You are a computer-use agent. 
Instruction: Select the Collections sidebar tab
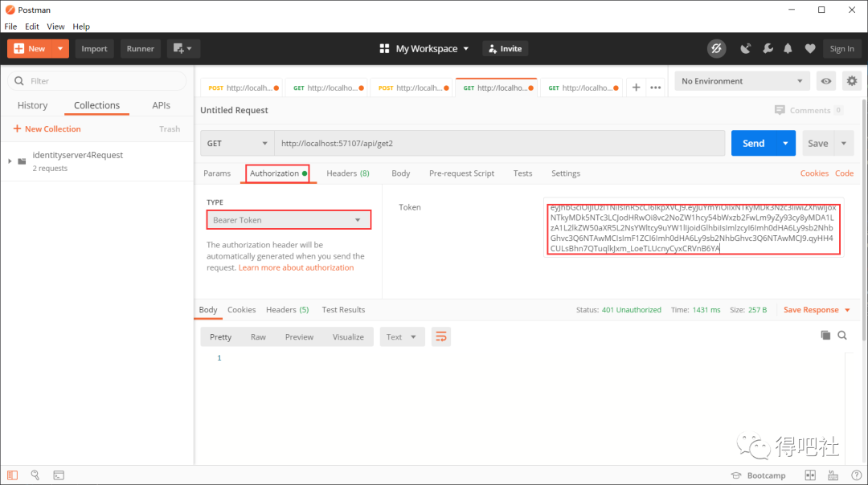coord(97,105)
